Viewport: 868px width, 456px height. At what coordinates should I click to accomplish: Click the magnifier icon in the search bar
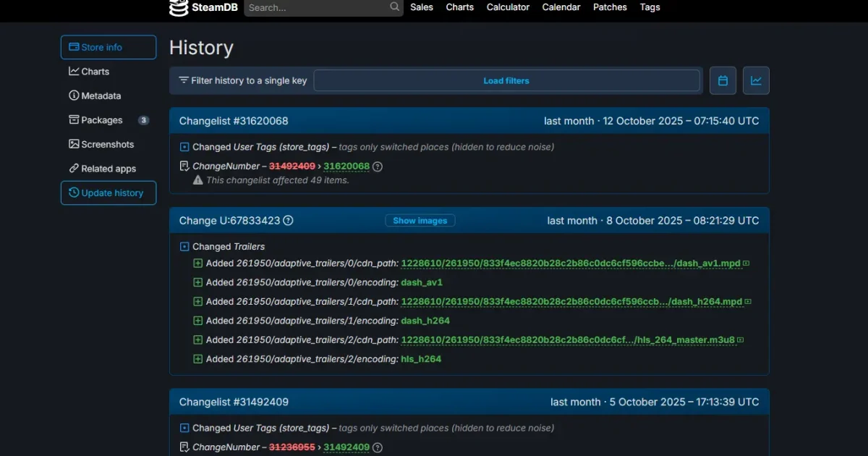pyautogui.click(x=394, y=7)
